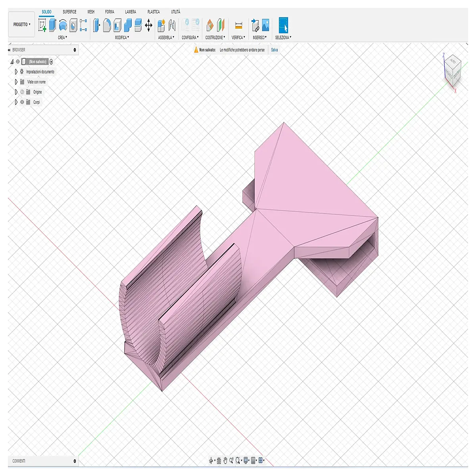Choose the Extrude tool in CREA
Image resolution: width=476 pixels, height=476 pixels.
coord(52,25)
